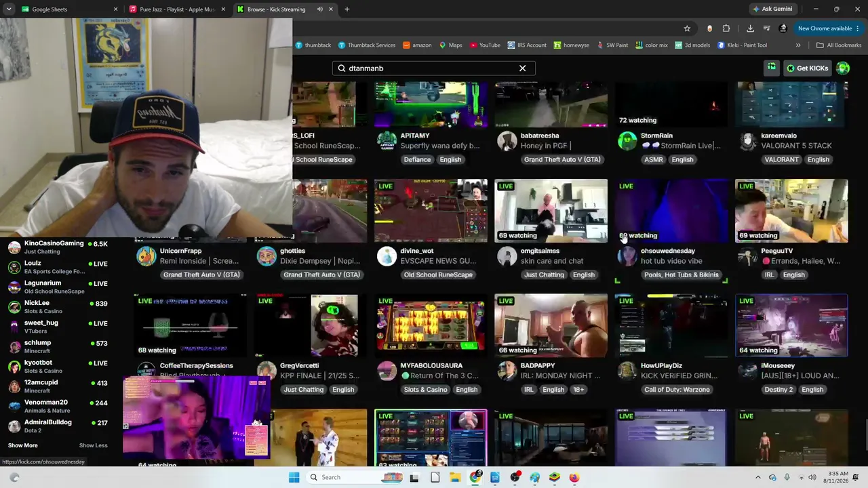Image resolution: width=868 pixels, height=488 pixels.
Task: Open HowUPlayDiz channel avatar
Action: tap(627, 371)
